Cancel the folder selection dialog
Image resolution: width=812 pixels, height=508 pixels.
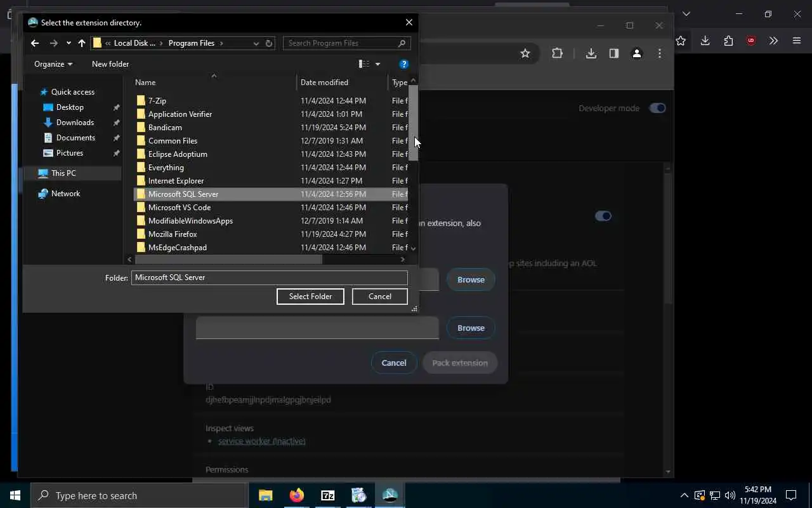coord(380,297)
